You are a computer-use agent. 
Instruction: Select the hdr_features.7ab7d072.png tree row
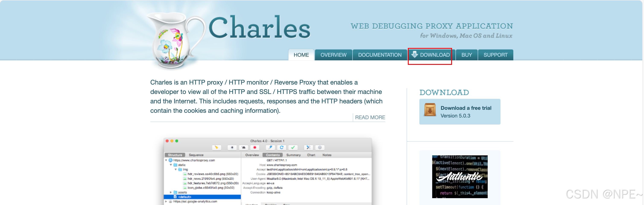tap(213, 183)
